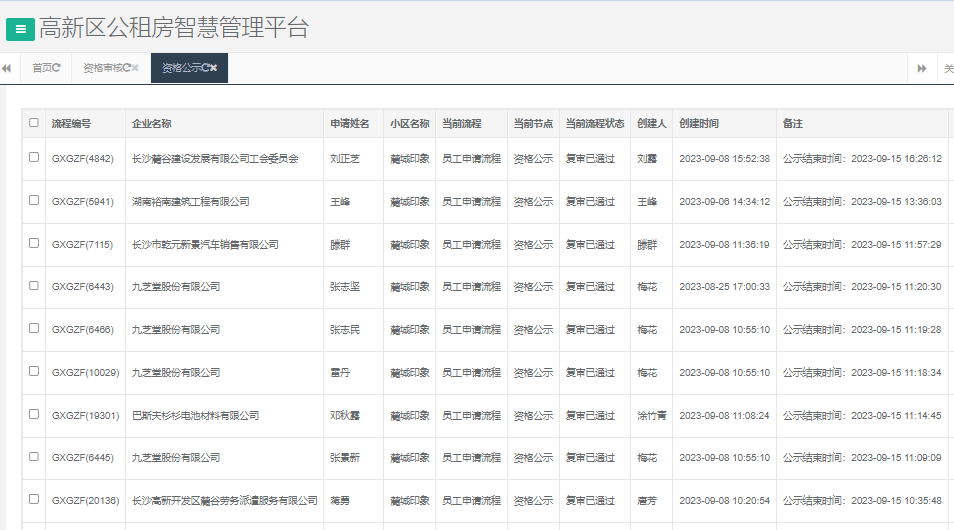Viewport: 954px width, 530px height.
Task: Click the 流程编号 column header
Action: click(x=71, y=124)
